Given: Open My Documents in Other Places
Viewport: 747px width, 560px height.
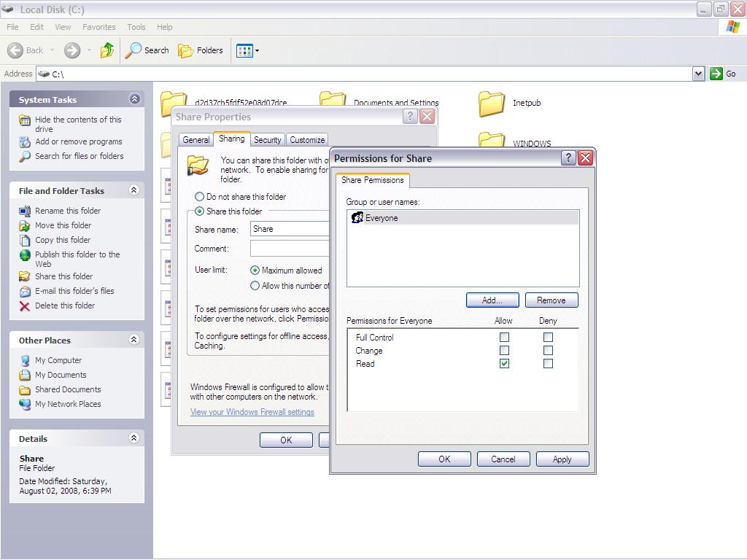Looking at the screenshot, I should (61, 375).
